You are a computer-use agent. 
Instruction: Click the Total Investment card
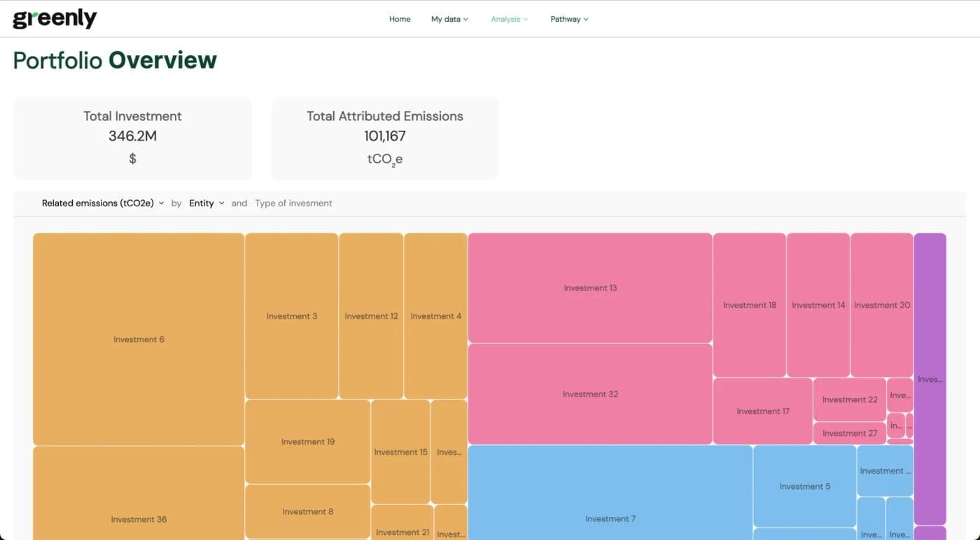[x=132, y=137]
